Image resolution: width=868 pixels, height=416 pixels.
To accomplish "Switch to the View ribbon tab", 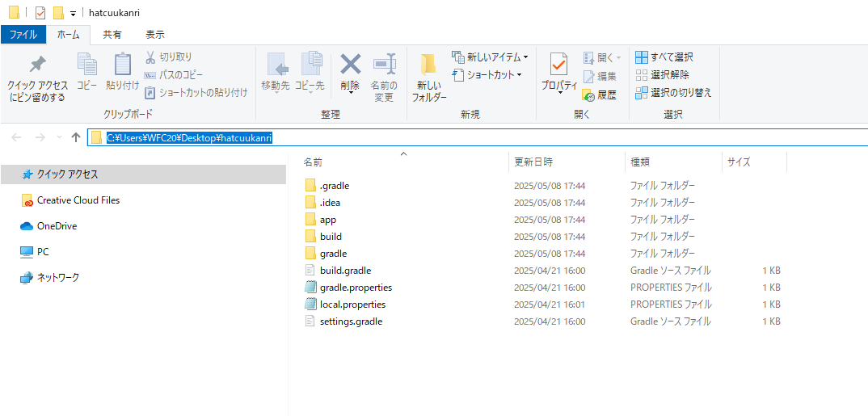I will [155, 34].
